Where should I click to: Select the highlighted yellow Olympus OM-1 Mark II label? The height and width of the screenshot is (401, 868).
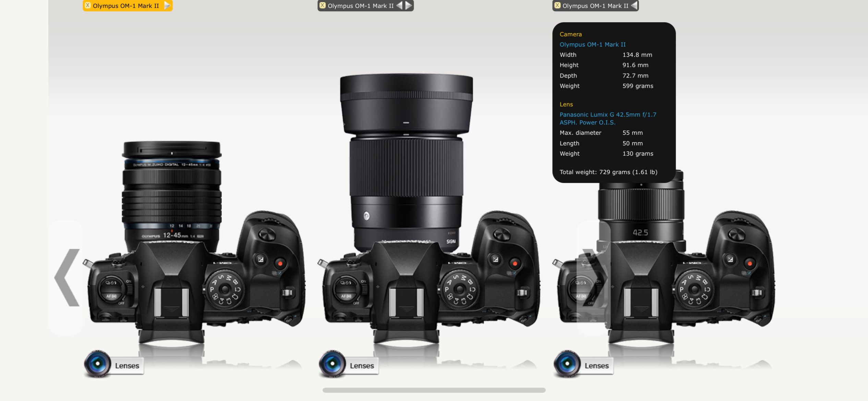tap(126, 6)
